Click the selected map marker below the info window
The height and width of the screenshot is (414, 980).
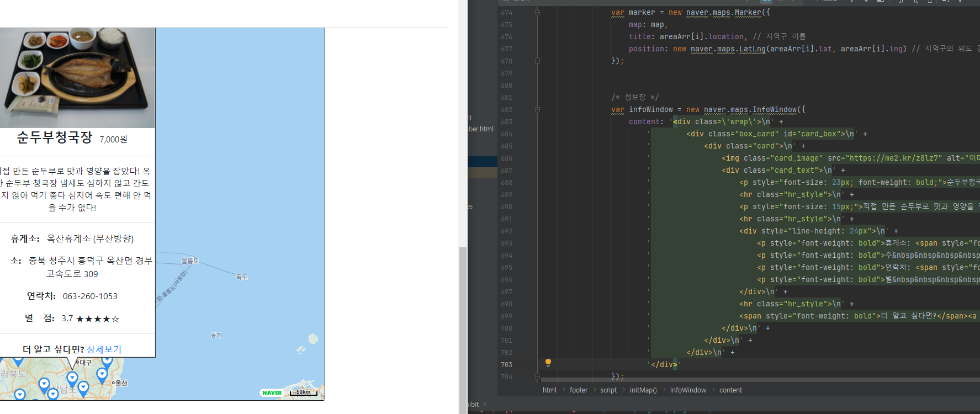[72, 379]
